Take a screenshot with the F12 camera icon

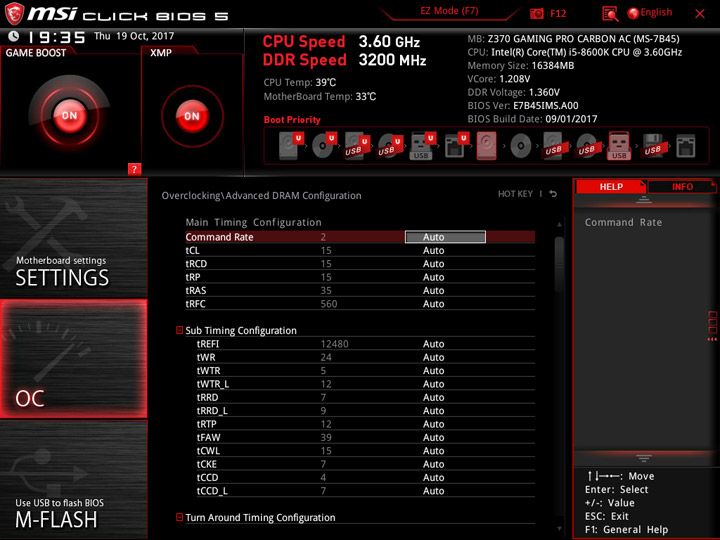pyautogui.click(x=536, y=14)
